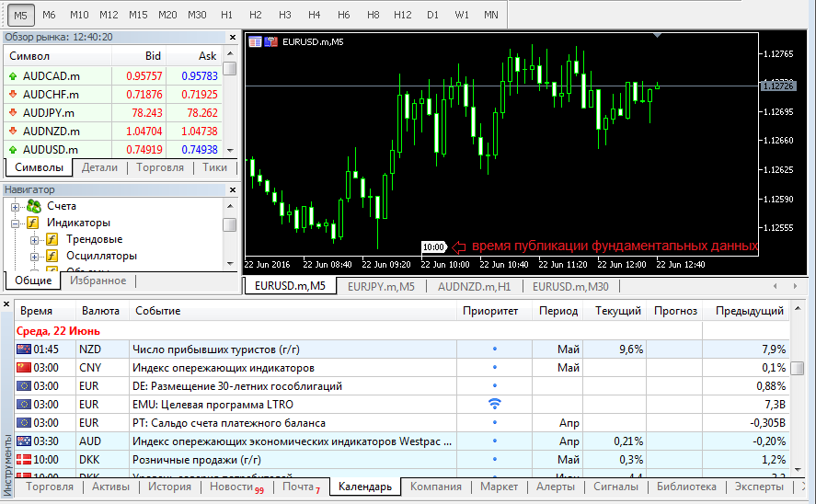Click the Трендовые indicator folder icon
Screen dimensions: 816x504
[x=52, y=239]
